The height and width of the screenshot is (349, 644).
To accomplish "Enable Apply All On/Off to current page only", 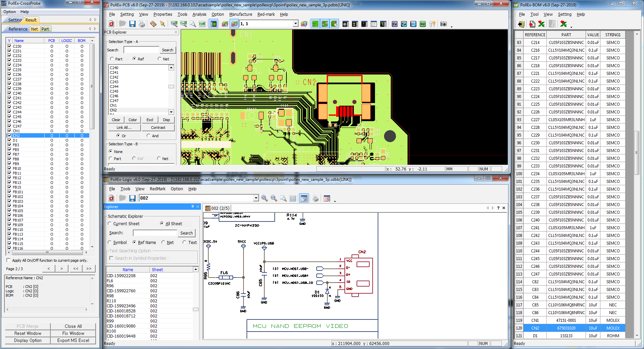I will click(x=8, y=260).
